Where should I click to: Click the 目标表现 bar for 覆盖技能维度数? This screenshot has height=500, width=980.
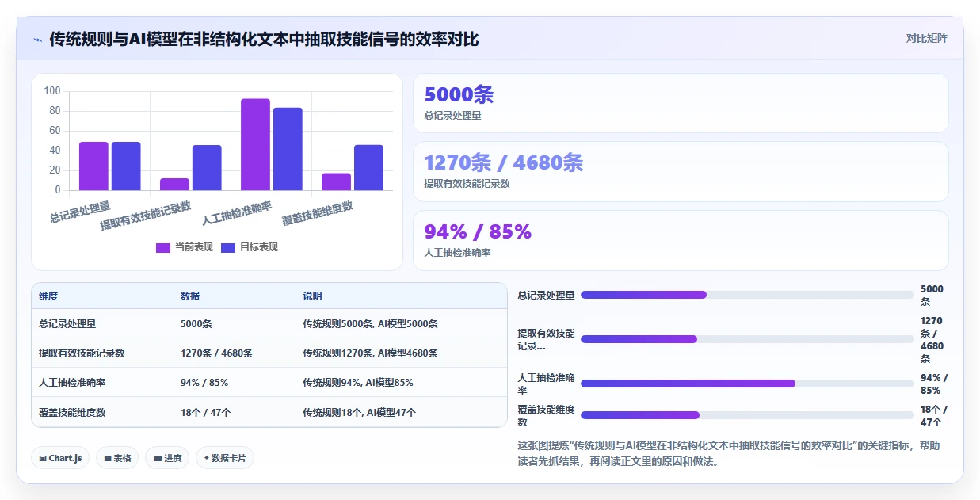tap(368, 168)
